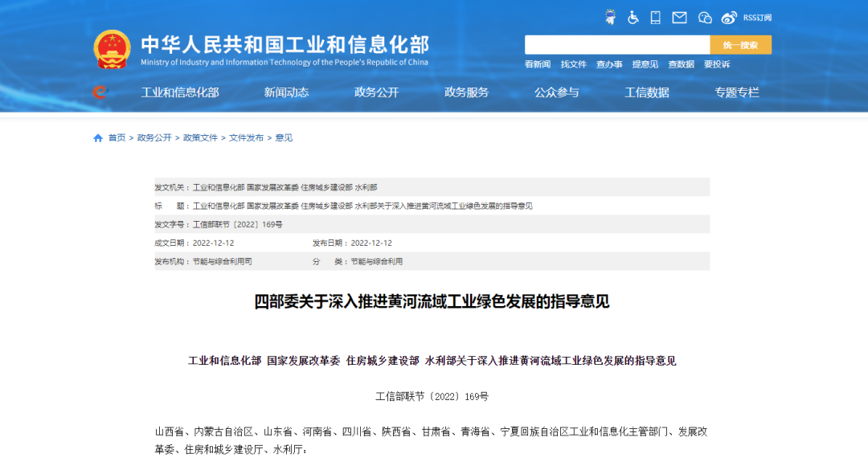Click the 发布机构 节能与综合利用司 entry
Image resolution: width=868 pixels, height=466 pixels.
(203, 261)
